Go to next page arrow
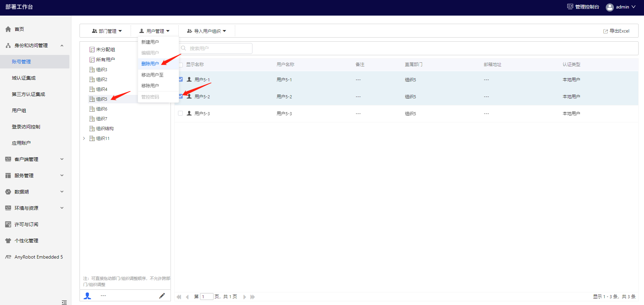The image size is (644, 305). coord(244,297)
